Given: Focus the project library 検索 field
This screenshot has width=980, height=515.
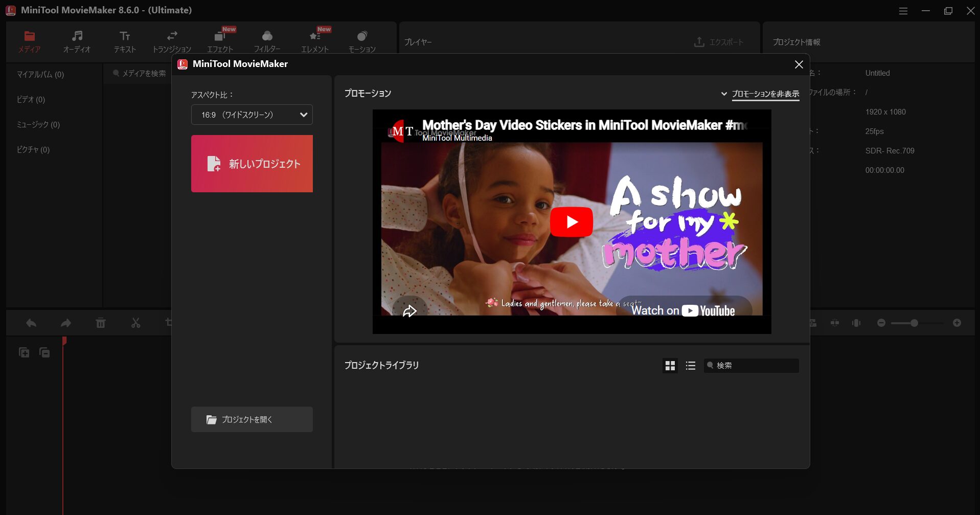Looking at the screenshot, I should pyautogui.click(x=751, y=366).
